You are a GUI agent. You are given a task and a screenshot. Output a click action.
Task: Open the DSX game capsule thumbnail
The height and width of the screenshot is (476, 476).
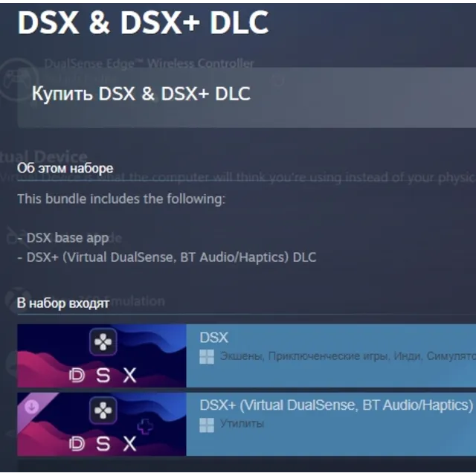(x=102, y=356)
